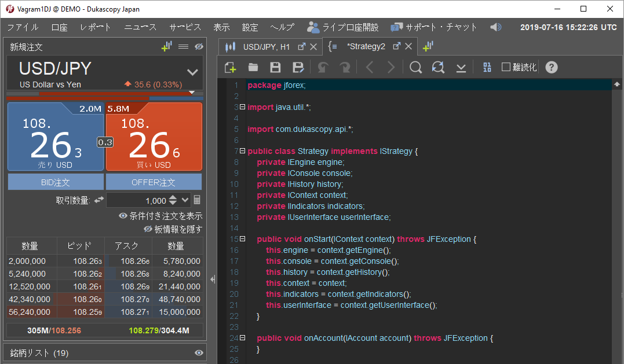Open the trade amount dropdown arrow
The width and height of the screenshot is (624, 364).
pyautogui.click(x=185, y=200)
